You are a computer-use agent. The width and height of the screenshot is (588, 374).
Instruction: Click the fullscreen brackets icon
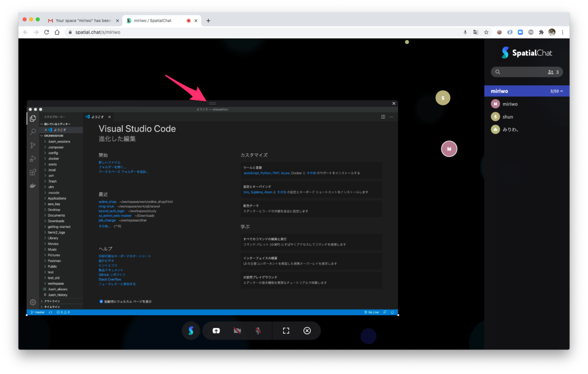[286, 331]
